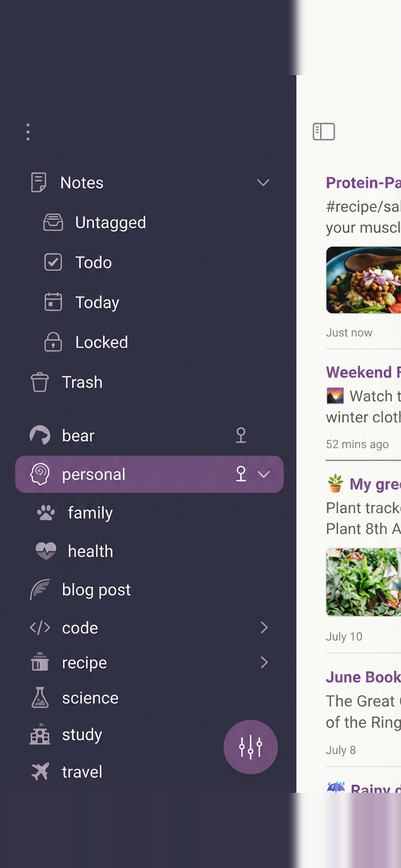Click the plant photo thumbnail

(363, 582)
